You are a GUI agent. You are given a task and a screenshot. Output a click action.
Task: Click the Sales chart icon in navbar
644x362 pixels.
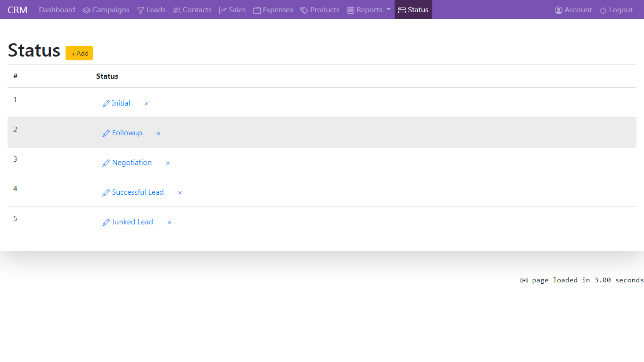pyautogui.click(x=223, y=10)
